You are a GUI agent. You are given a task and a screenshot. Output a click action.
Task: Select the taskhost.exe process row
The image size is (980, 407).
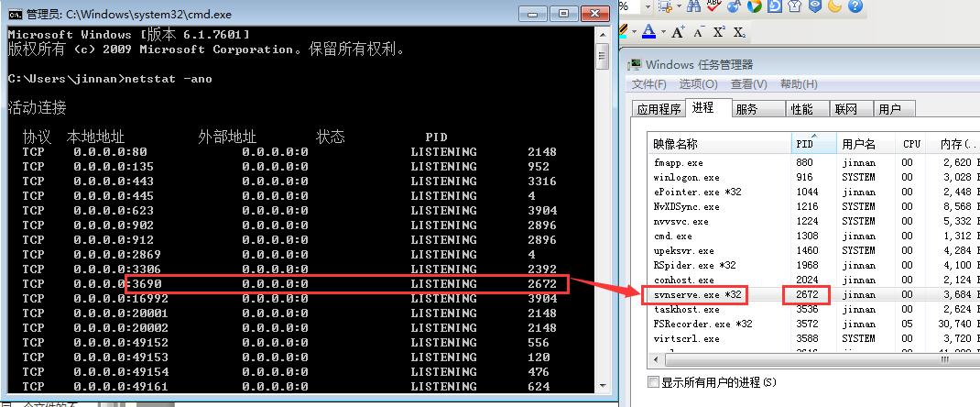coord(813,310)
